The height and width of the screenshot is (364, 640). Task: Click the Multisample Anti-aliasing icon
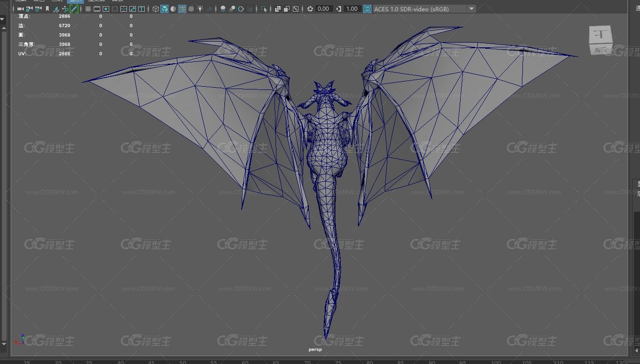241,9
